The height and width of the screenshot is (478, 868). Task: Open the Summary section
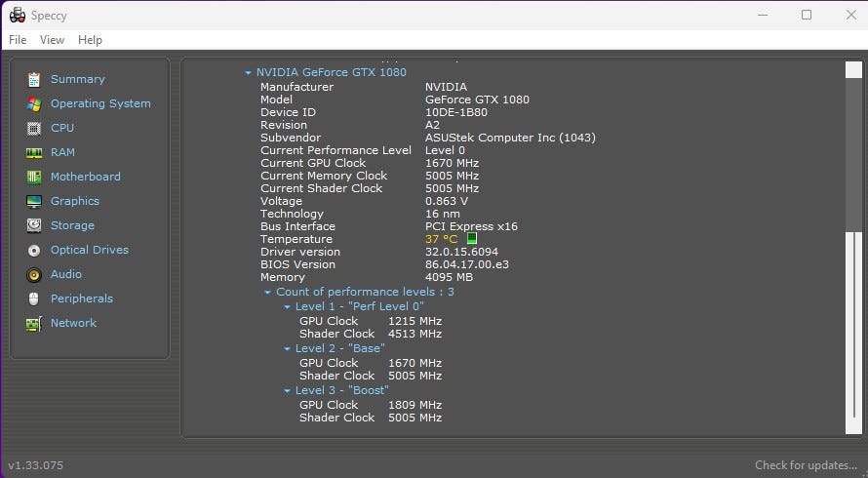77,79
